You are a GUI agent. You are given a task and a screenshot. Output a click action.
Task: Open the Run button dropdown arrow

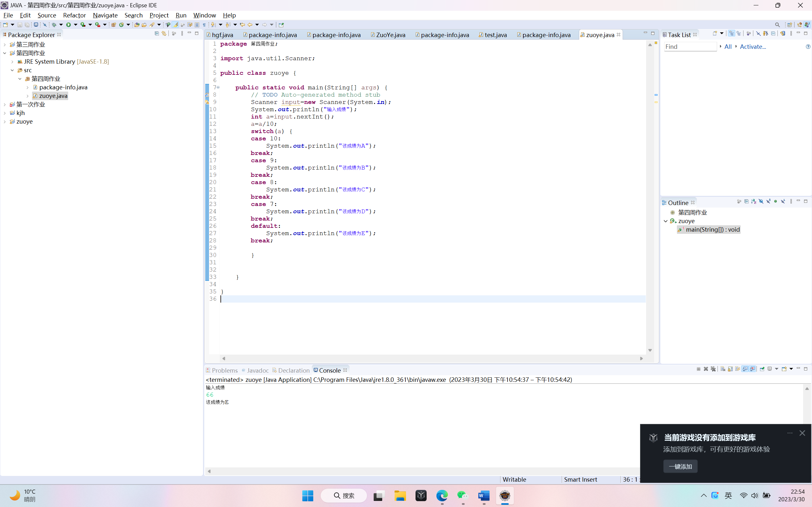pyautogui.click(x=75, y=24)
